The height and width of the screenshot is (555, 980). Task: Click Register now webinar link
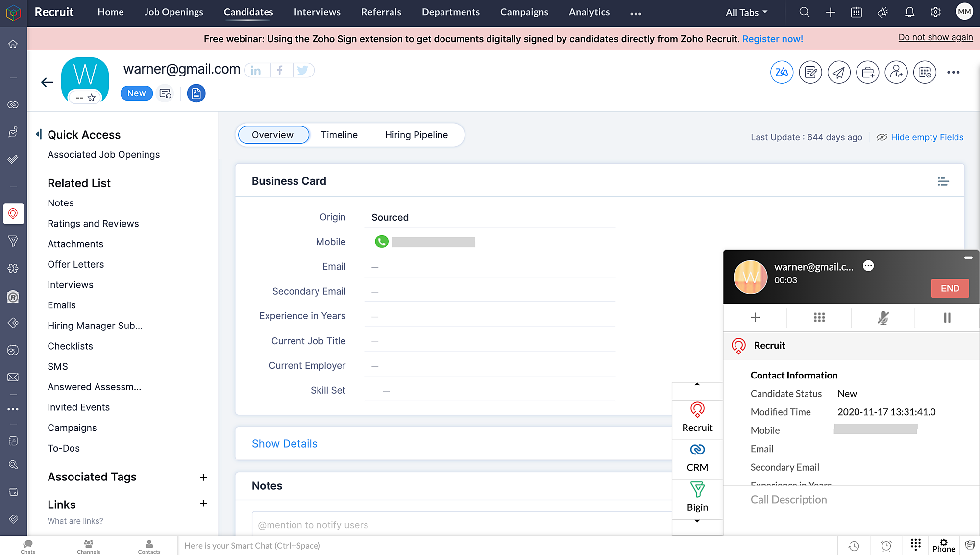coord(773,39)
